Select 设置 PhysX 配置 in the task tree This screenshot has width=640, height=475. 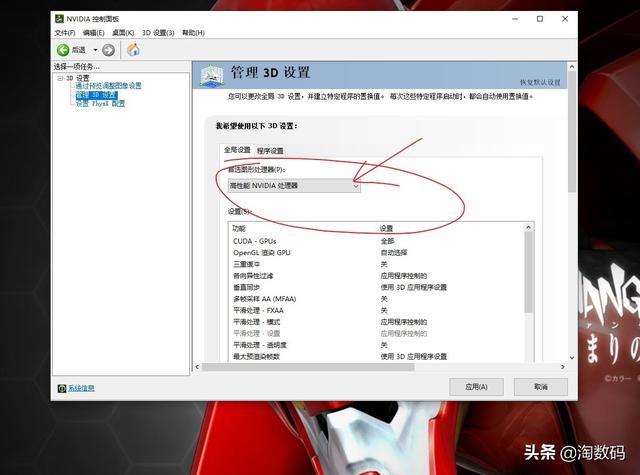point(100,104)
